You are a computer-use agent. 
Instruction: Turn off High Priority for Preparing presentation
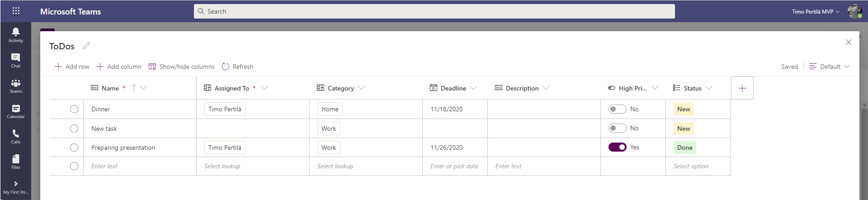pos(617,147)
